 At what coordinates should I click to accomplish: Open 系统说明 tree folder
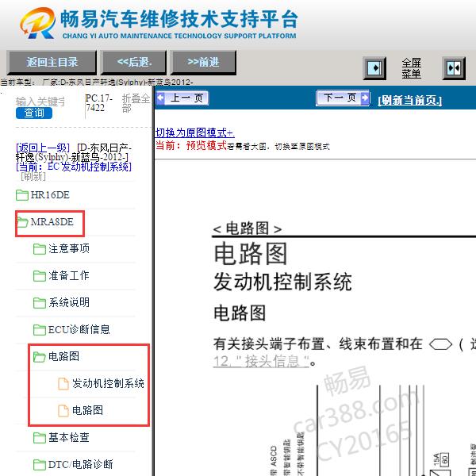pyautogui.click(x=69, y=303)
